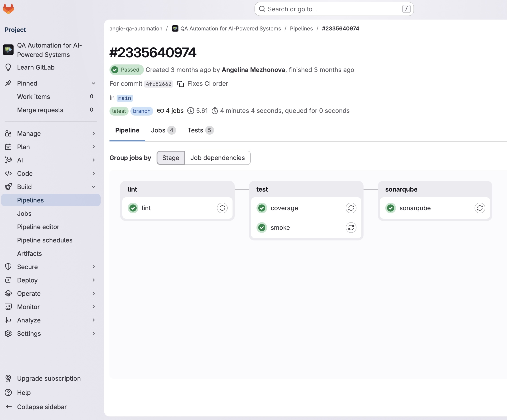Switch to the Jobs tab
Viewport: 507px width, 420px height.
pyautogui.click(x=163, y=130)
